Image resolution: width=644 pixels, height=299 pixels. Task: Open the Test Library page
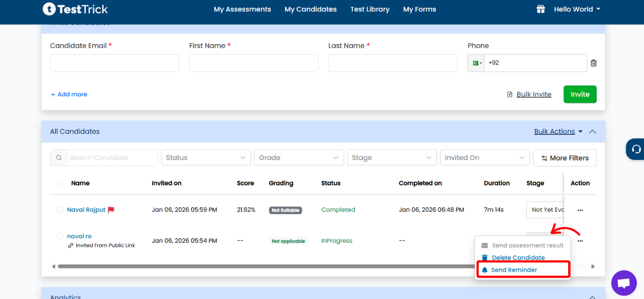370,9
